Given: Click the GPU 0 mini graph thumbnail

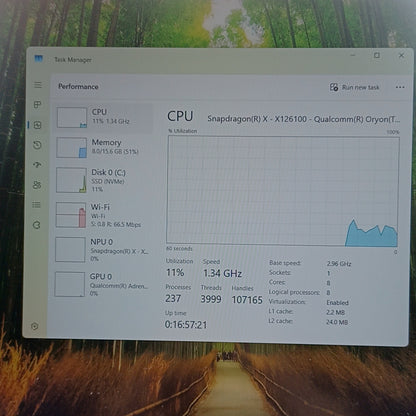Looking at the screenshot, I should (x=70, y=284).
